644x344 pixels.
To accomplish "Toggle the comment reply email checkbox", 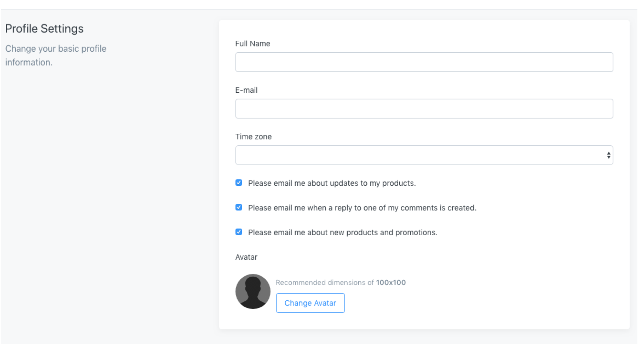I will [239, 207].
